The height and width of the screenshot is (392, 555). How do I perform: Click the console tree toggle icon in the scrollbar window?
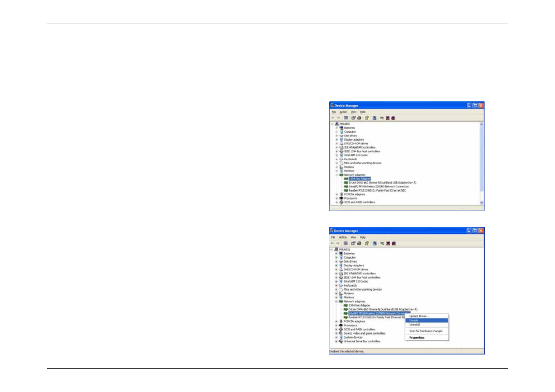point(346,118)
